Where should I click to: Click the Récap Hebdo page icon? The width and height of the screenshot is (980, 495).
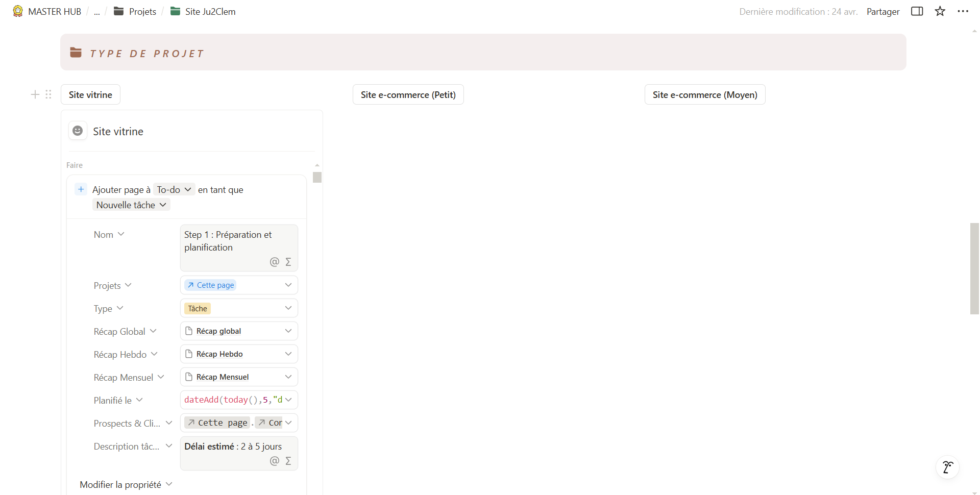click(x=189, y=354)
